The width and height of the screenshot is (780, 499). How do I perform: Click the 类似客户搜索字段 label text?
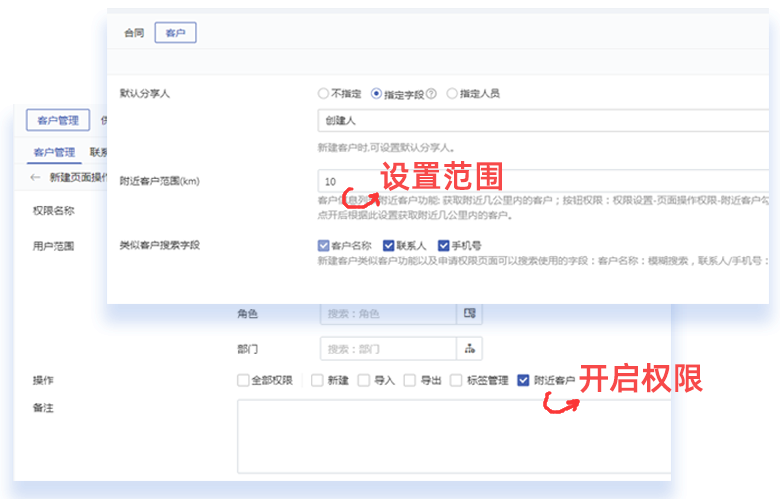pyautogui.click(x=160, y=245)
